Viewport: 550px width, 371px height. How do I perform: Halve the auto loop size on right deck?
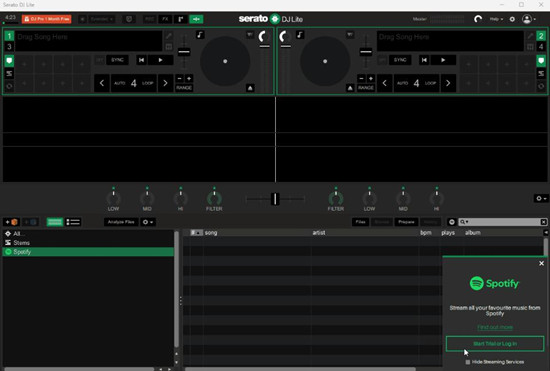pyautogui.click(x=384, y=83)
